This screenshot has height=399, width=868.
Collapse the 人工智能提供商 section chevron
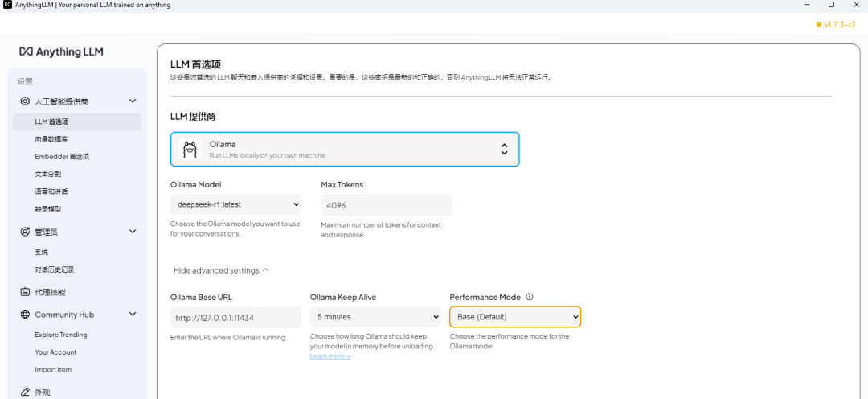click(133, 101)
